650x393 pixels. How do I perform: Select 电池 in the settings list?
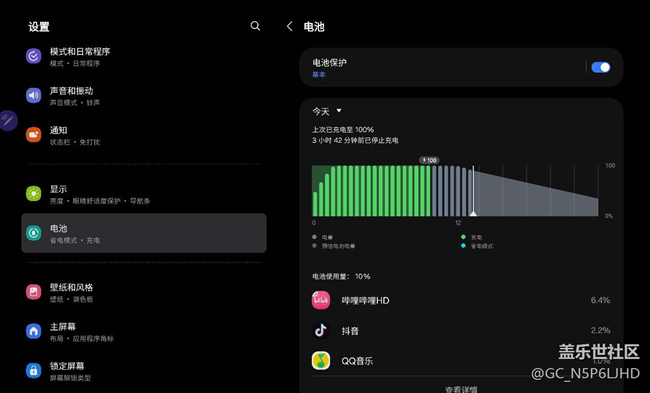coord(144,233)
